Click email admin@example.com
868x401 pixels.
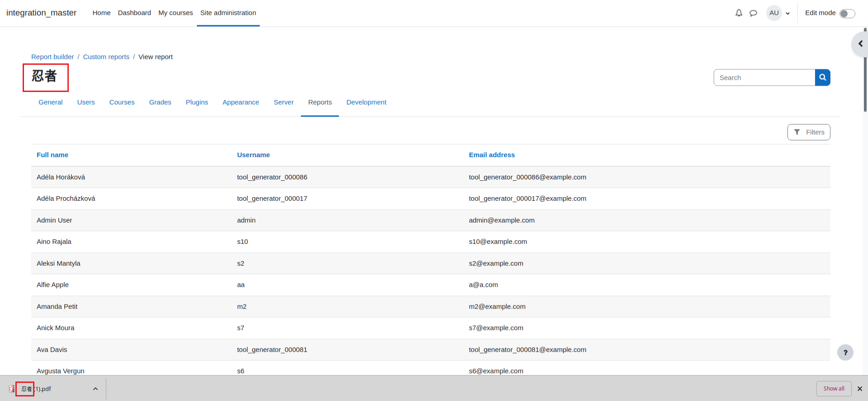(x=501, y=220)
